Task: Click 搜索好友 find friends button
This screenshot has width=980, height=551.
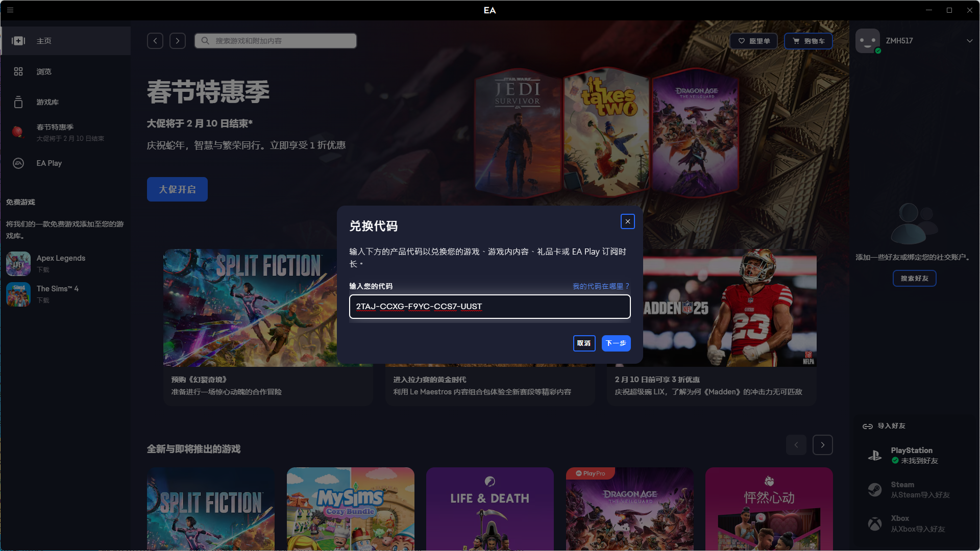Action: (914, 279)
